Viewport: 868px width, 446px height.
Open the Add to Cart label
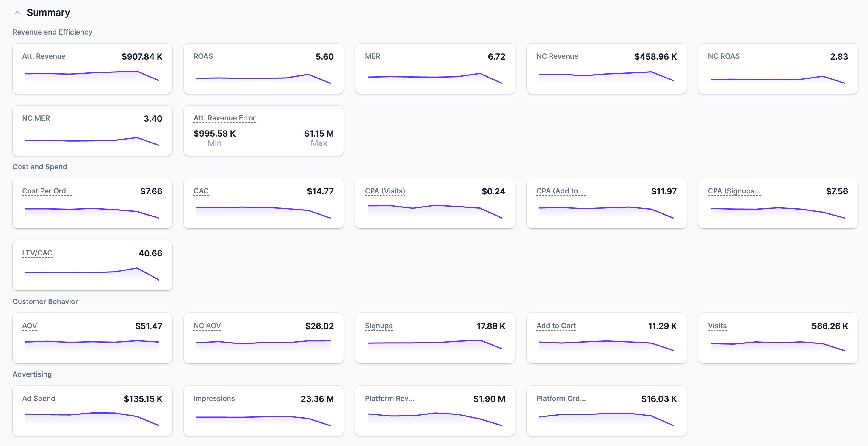[x=556, y=326]
